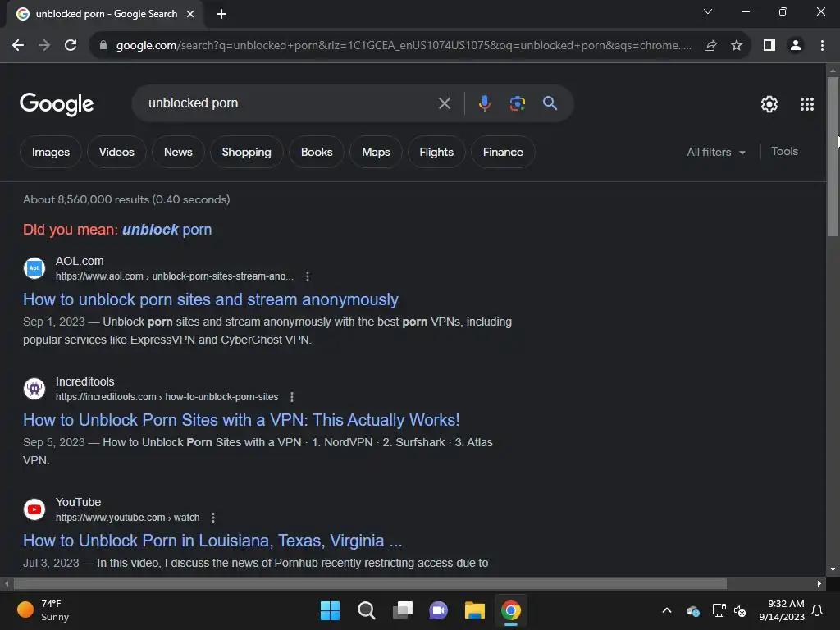The height and width of the screenshot is (630, 840).
Task: Open the more options dots for Increditools result
Action: [292, 397]
